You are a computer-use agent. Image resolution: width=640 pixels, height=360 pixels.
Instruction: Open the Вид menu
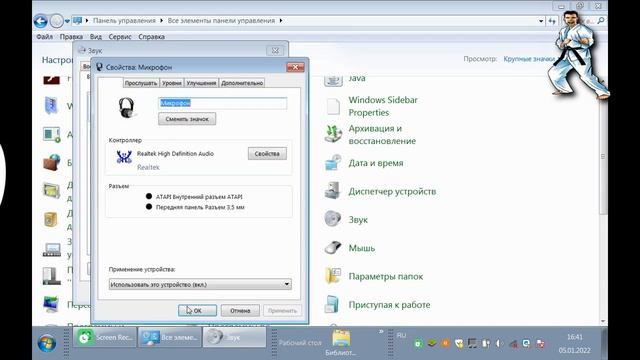pyautogui.click(x=96, y=37)
